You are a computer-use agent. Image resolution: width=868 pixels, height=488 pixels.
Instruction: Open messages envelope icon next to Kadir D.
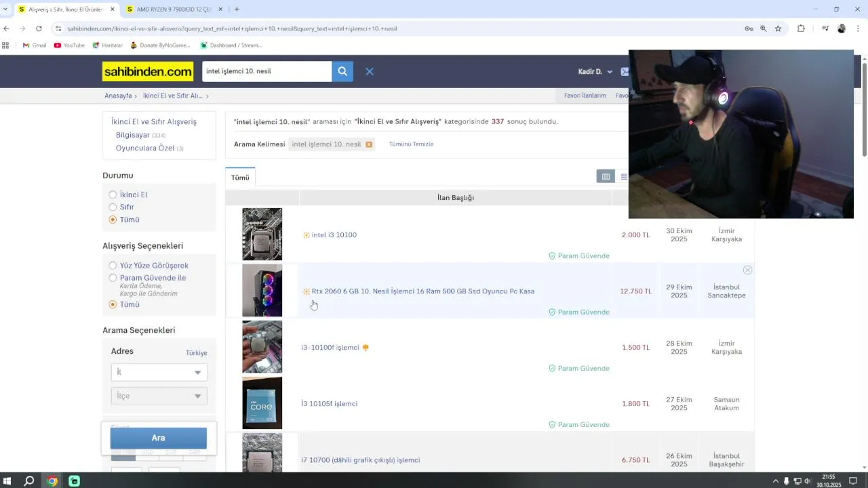625,71
